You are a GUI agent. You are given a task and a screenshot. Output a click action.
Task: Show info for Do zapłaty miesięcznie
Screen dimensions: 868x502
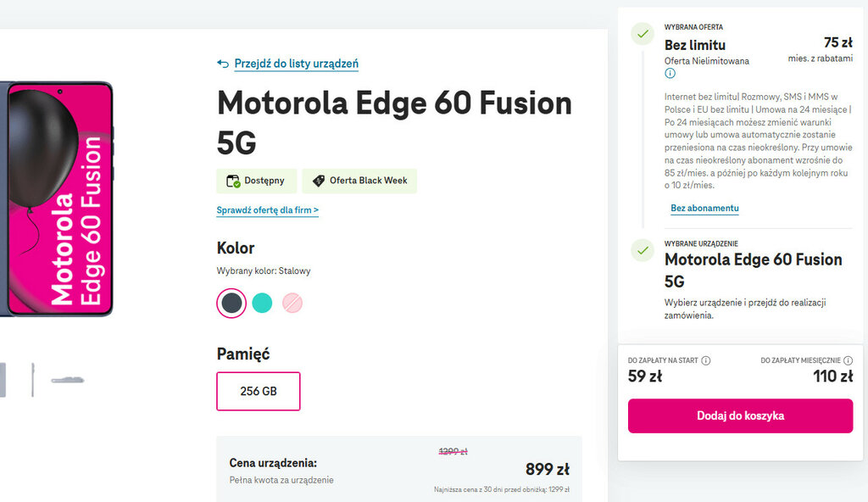coord(848,360)
